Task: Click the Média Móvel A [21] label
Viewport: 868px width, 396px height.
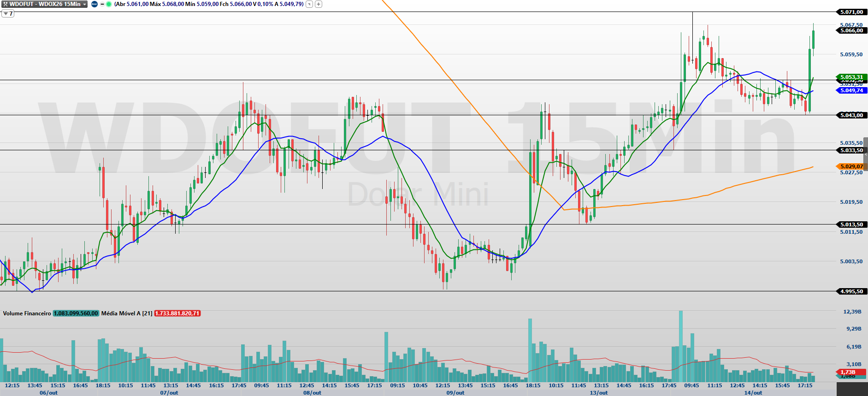Action: pyautogui.click(x=127, y=313)
